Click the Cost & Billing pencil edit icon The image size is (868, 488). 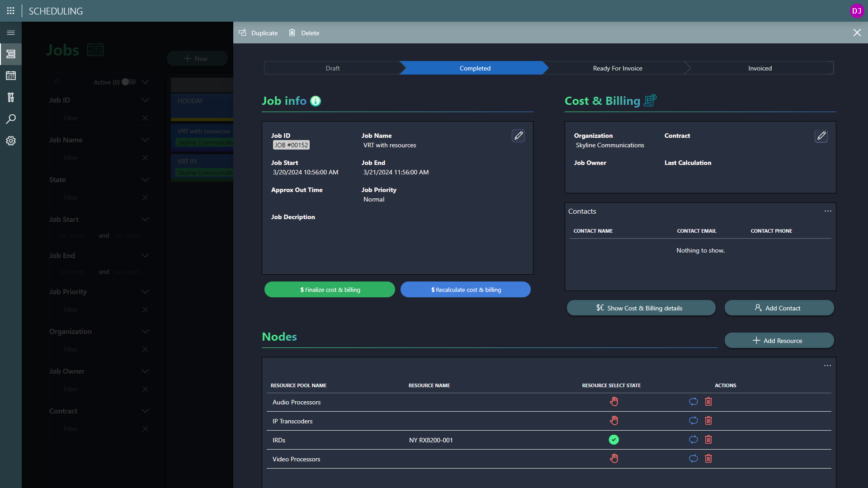click(821, 136)
